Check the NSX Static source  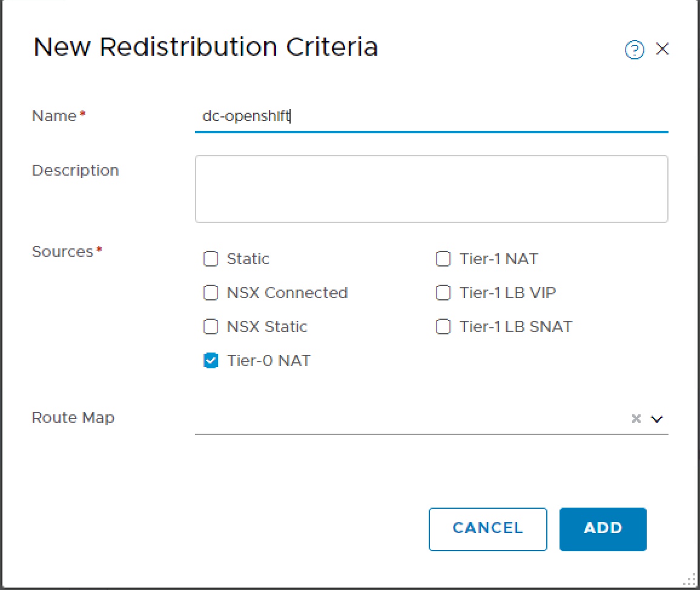pyautogui.click(x=211, y=326)
